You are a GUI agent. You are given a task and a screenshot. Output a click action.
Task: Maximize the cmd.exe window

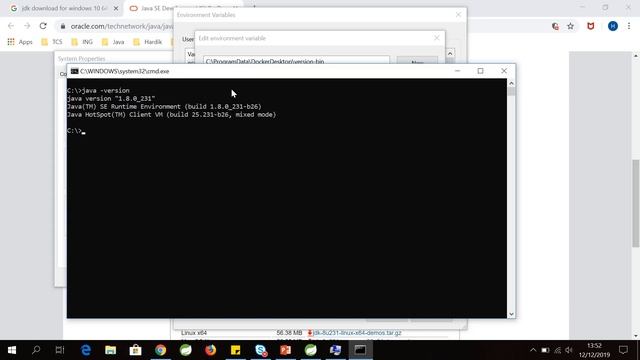pos(480,71)
